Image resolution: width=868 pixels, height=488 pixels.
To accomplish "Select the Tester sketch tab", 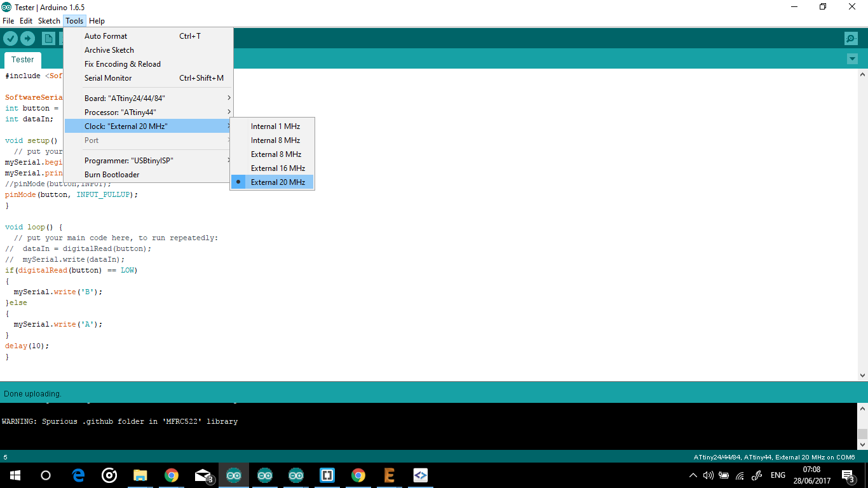I will pyautogui.click(x=23, y=60).
